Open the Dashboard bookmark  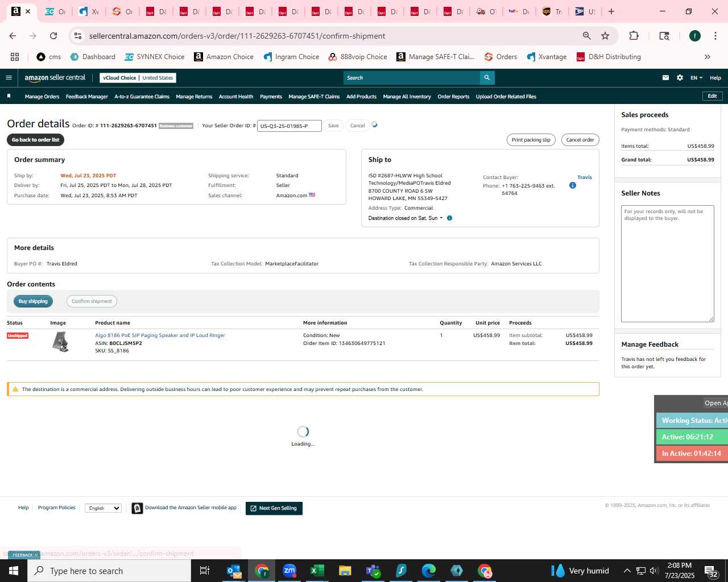[x=93, y=57]
